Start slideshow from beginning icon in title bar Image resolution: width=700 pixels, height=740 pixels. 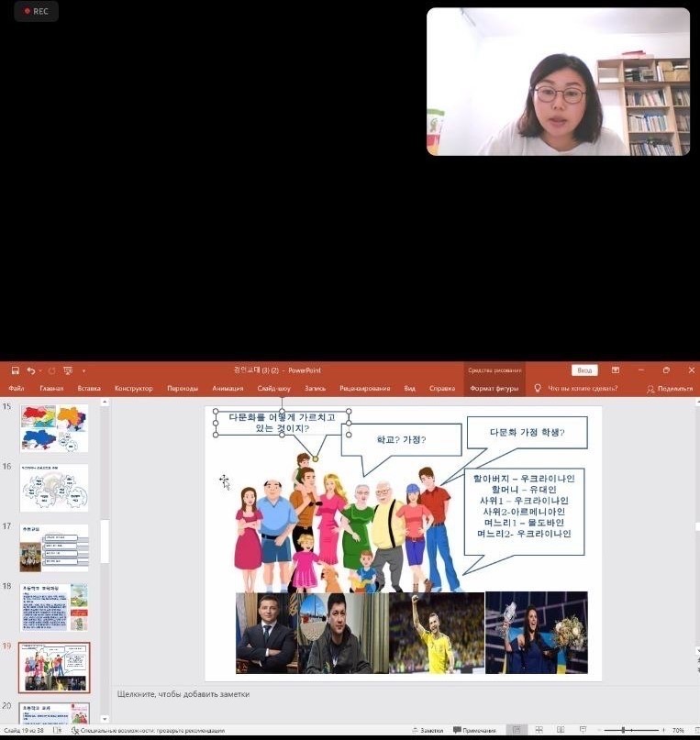[x=68, y=371]
